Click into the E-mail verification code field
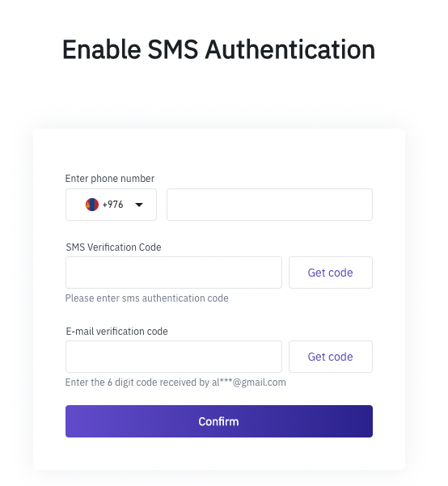 (x=174, y=357)
